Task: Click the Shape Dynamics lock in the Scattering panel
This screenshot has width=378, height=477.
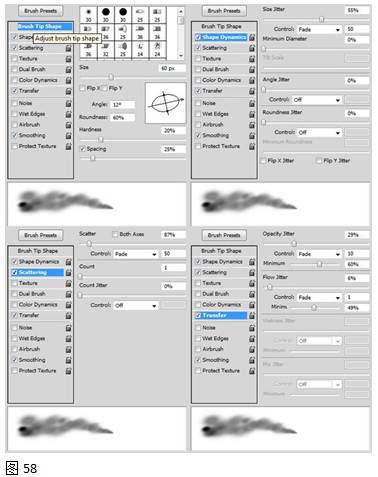Action: [x=68, y=262]
